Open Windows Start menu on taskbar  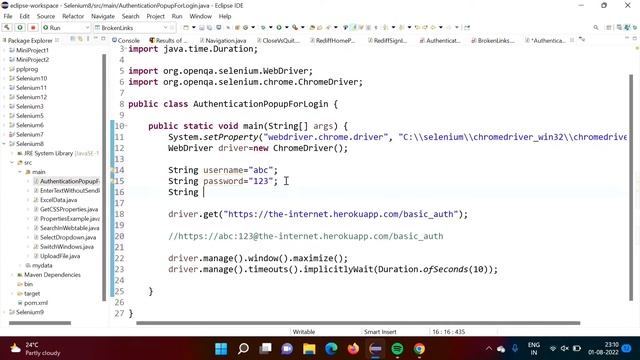coord(221,349)
